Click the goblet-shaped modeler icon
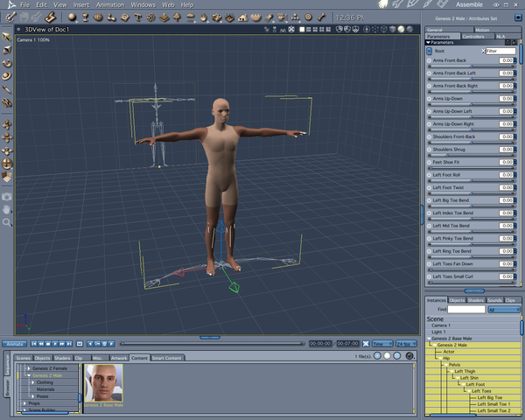The width and height of the screenshot is (525, 420). pos(86,17)
